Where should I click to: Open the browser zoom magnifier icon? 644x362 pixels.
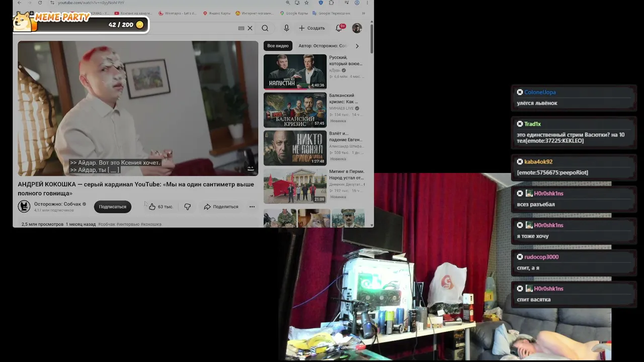[287, 3]
